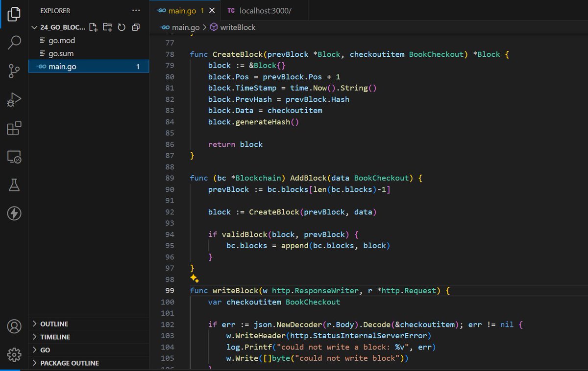Click the sparkle code action icon
Image resolution: width=588 pixels, height=371 pixels.
point(194,278)
